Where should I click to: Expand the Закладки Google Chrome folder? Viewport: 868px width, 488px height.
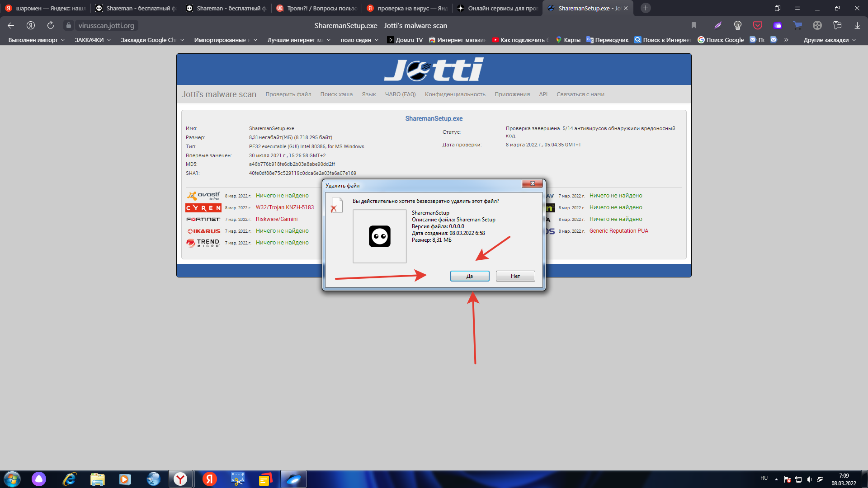point(152,40)
